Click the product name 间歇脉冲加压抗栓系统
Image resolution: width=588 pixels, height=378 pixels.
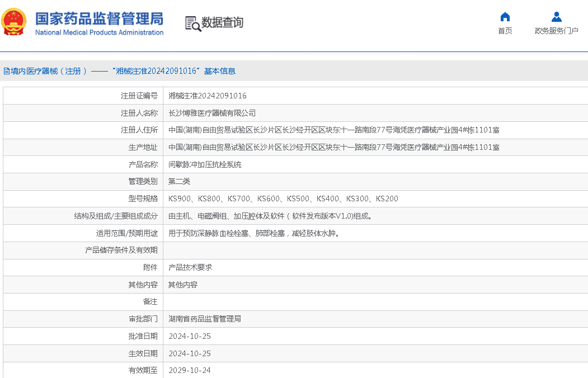tap(205, 165)
